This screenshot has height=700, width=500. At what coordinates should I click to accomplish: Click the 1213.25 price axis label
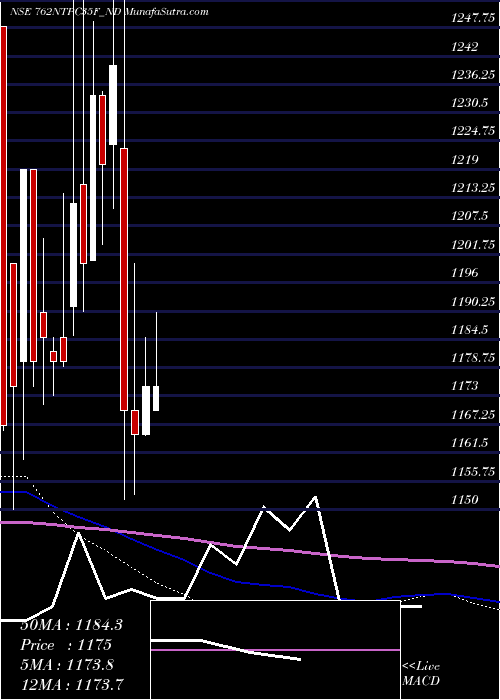click(x=473, y=188)
